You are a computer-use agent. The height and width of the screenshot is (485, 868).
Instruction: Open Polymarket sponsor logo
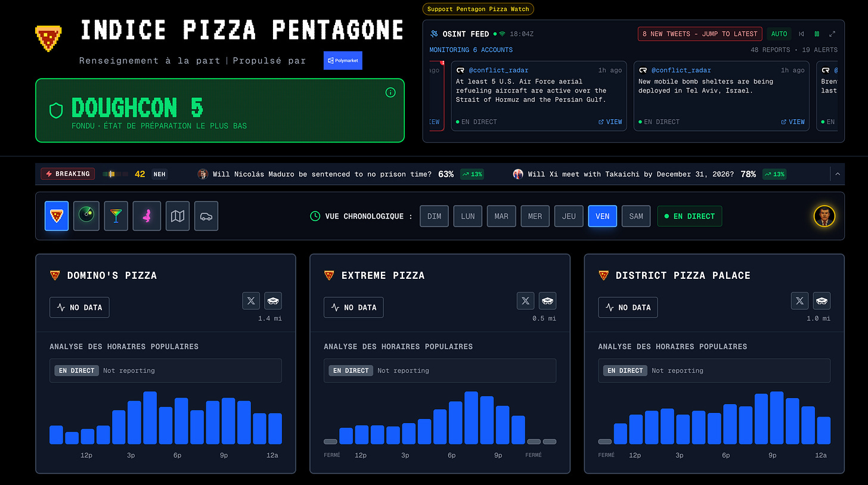(x=343, y=61)
